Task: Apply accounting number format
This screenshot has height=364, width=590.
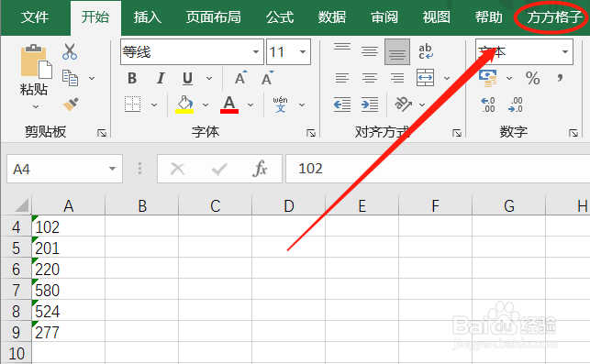Action: coord(487,78)
